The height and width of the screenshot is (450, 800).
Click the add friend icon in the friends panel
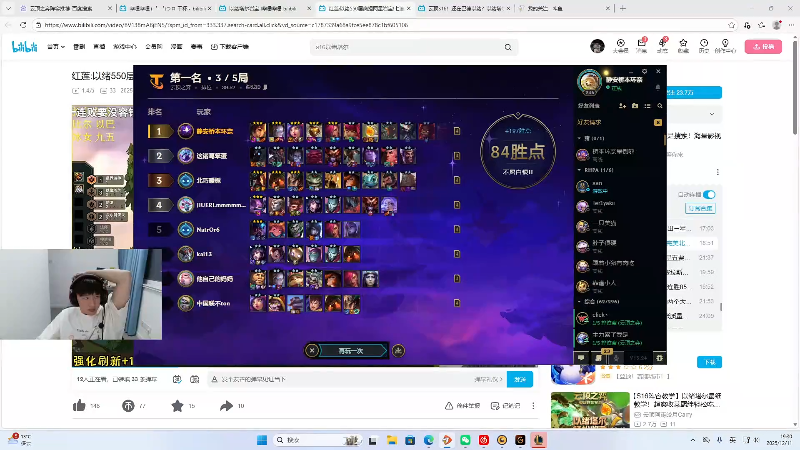622,106
